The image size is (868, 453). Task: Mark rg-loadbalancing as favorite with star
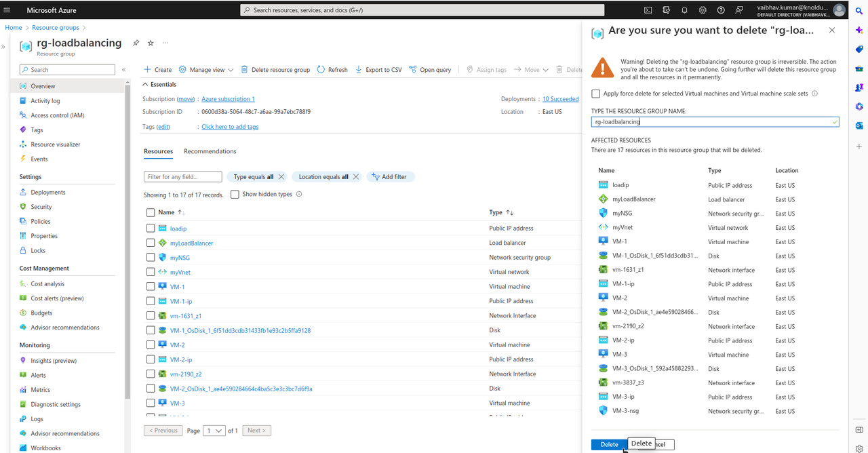point(151,43)
